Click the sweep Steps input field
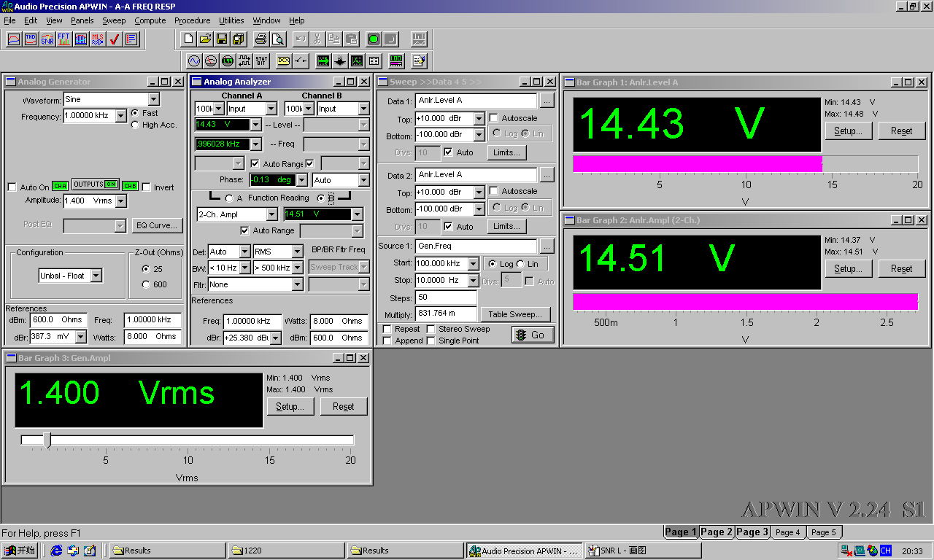 coord(446,297)
